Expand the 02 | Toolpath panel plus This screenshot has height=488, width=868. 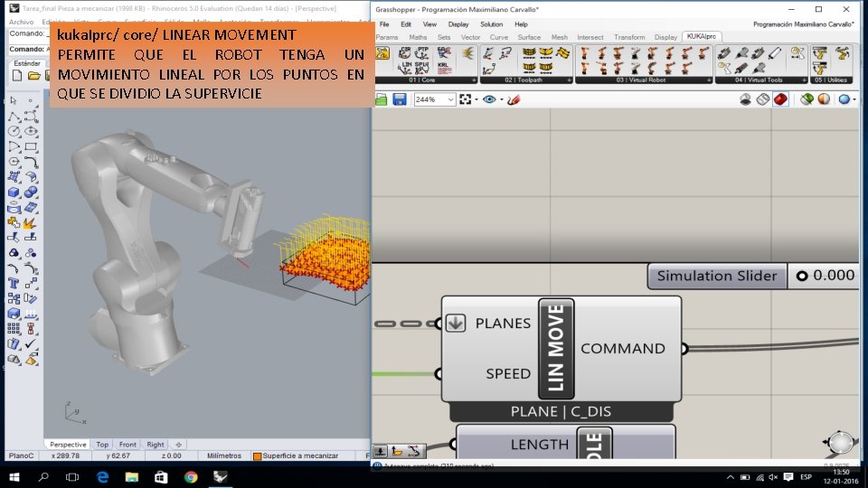569,80
